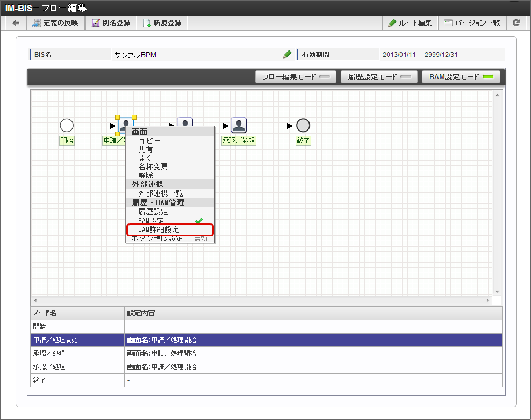The width and height of the screenshot is (531, 420).
Task: Choose 名称変更 in the context menu
Action: (153, 166)
